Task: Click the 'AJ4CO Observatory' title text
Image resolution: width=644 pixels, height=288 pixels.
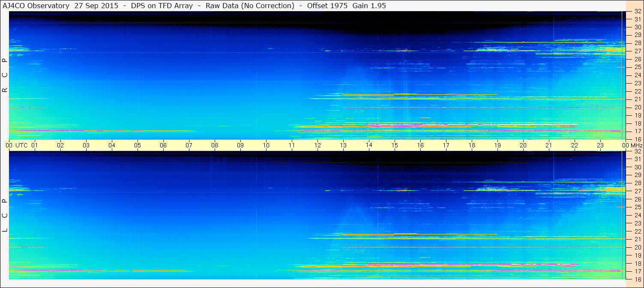Action: click(x=36, y=6)
